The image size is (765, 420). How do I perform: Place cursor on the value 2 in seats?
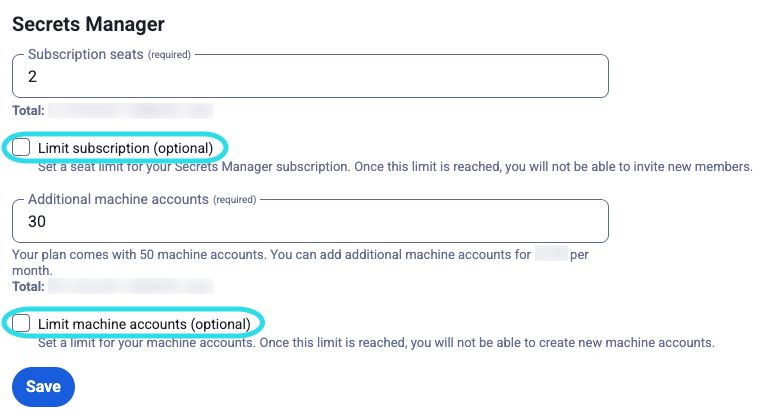click(x=33, y=76)
